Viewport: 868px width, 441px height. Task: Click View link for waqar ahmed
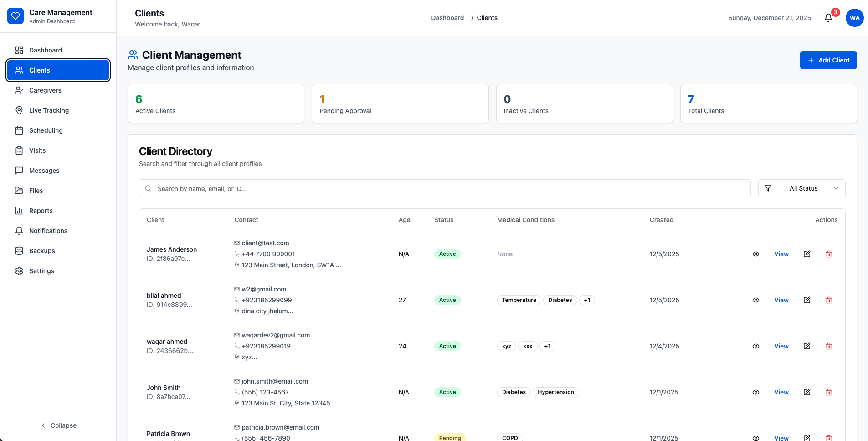click(x=781, y=346)
